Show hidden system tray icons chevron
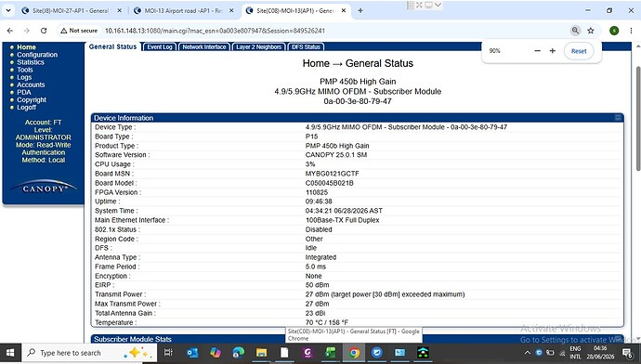Image resolution: width=641 pixels, height=364 pixels. (x=528, y=353)
